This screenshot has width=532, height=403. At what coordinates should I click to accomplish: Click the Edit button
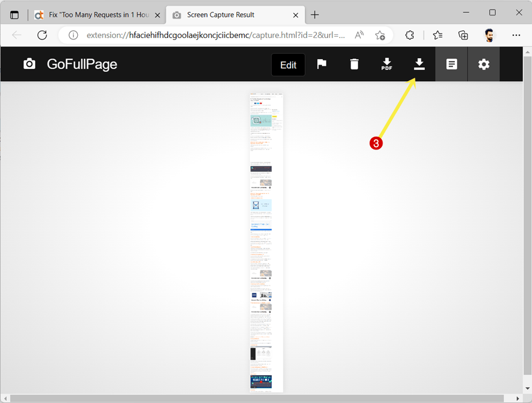(x=288, y=64)
